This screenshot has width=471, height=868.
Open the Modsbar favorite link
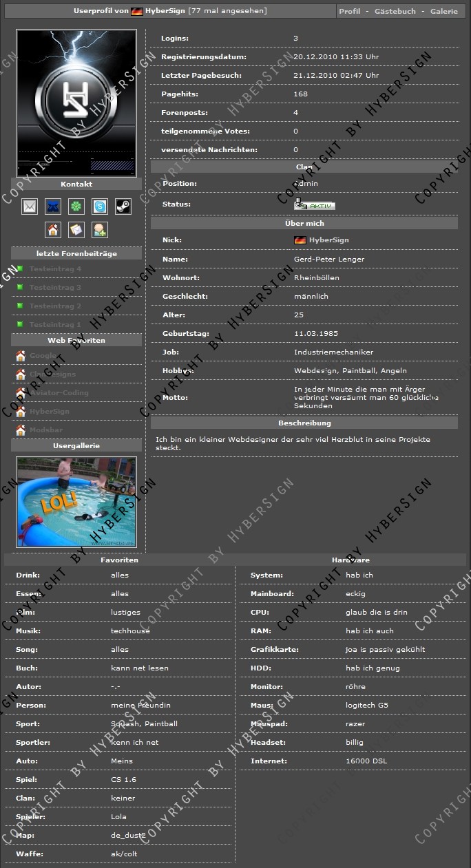click(46, 430)
